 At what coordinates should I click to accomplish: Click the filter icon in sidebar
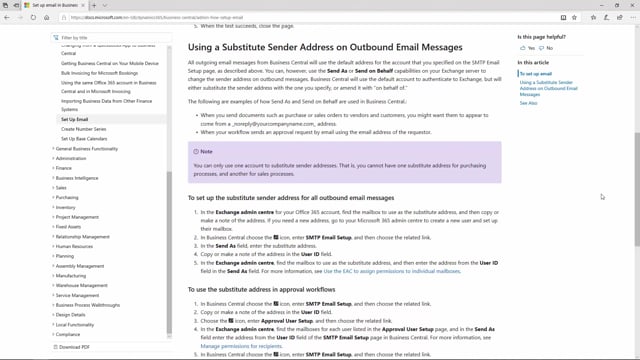[x=56, y=38]
